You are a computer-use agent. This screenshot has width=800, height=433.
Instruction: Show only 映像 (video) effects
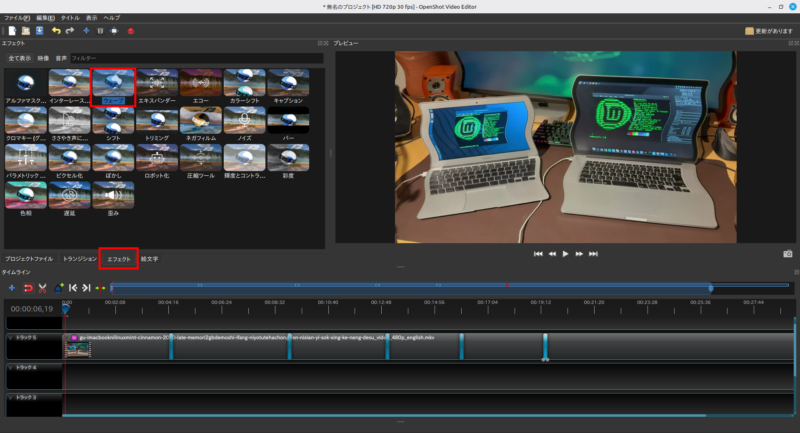(43, 58)
